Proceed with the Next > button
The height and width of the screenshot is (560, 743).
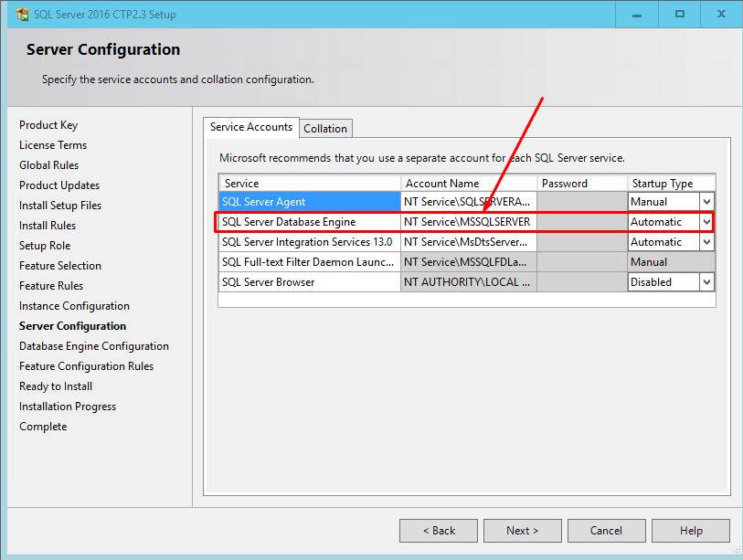click(522, 531)
